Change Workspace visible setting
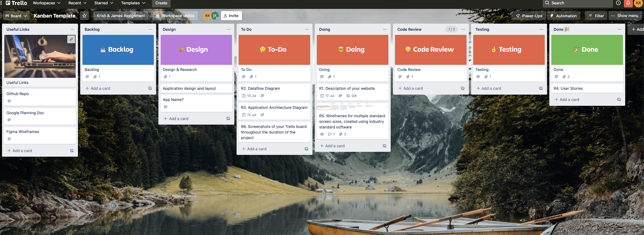This screenshot has height=235, width=644. pyautogui.click(x=175, y=16)
